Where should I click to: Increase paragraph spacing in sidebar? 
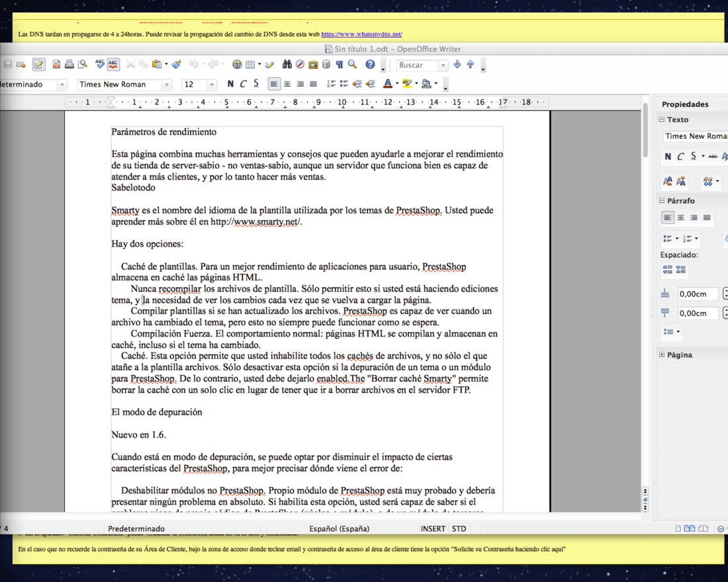(x=668, y=269)
